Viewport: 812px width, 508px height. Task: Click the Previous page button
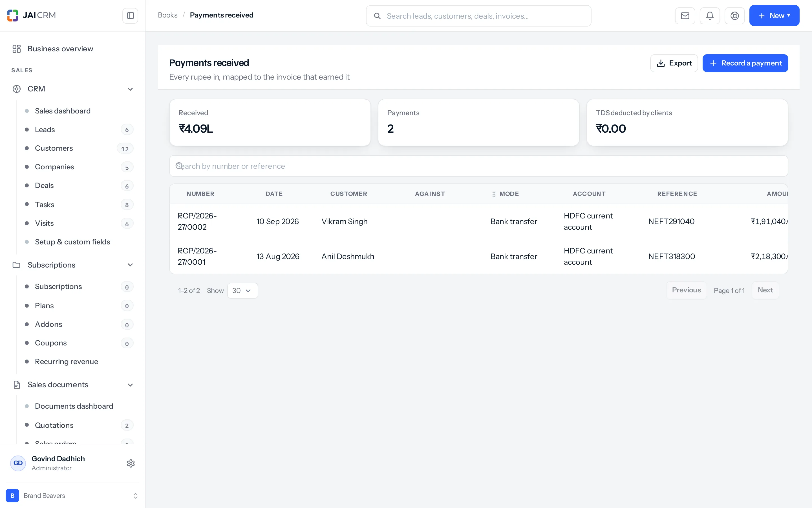[686, 290]
